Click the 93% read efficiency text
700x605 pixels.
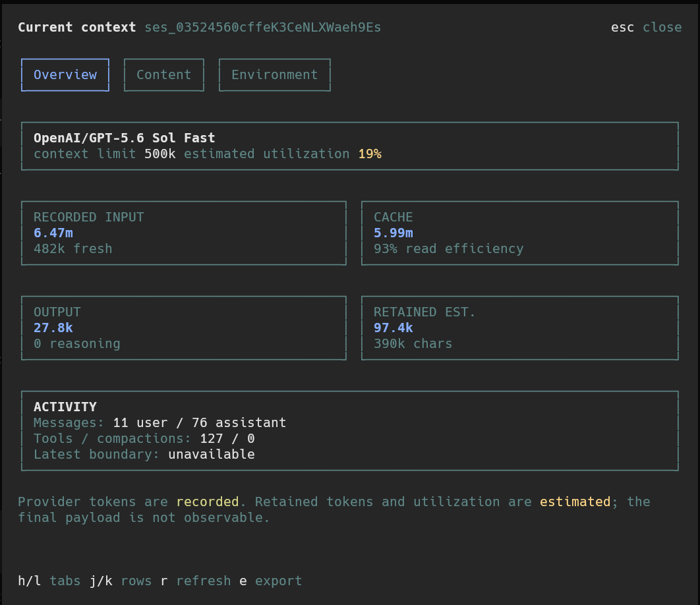pos(448,248)
